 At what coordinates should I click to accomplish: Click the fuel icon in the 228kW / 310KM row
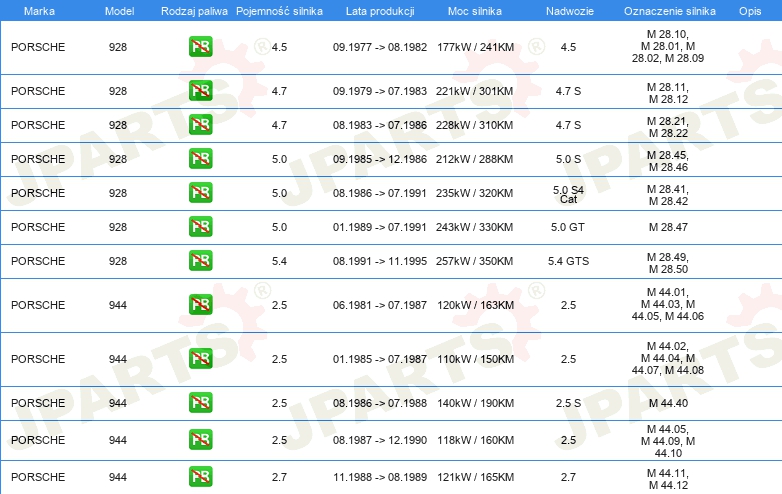pos(200,125)
